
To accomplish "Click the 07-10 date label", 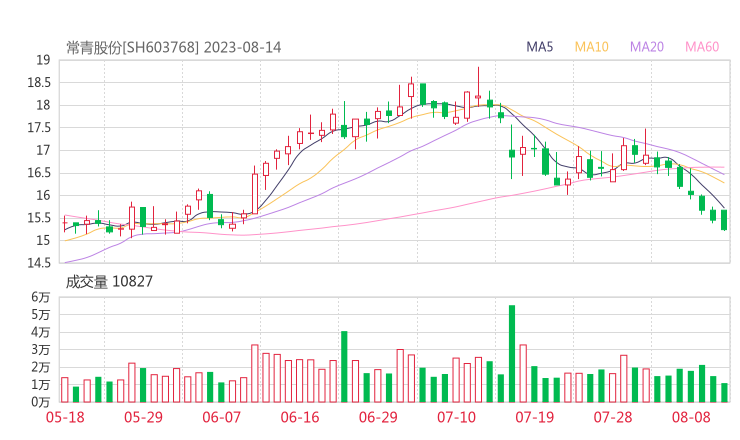I will pos(456,417).
